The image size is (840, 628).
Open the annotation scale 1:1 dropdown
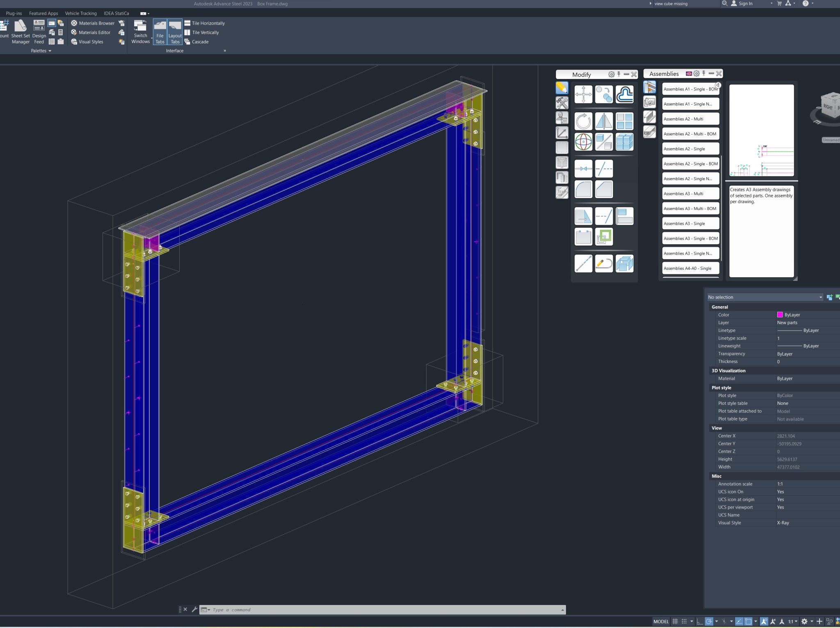793,621
